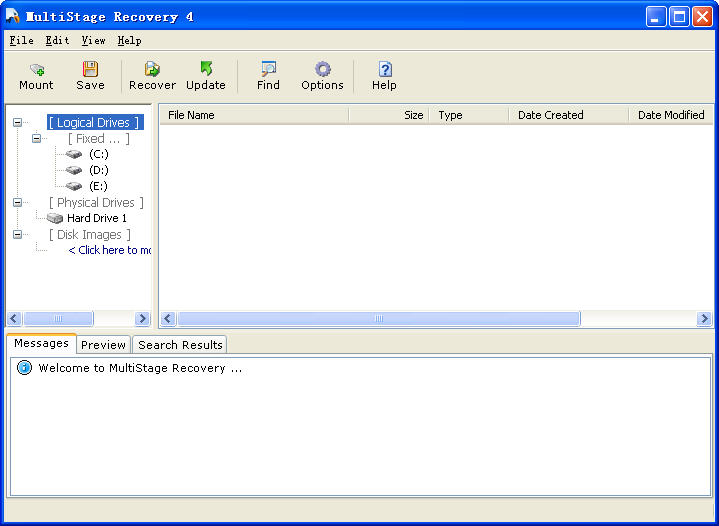Screen dimensions: 719x526
Task: Click the Mount toolbar icon
Action: 37,69
